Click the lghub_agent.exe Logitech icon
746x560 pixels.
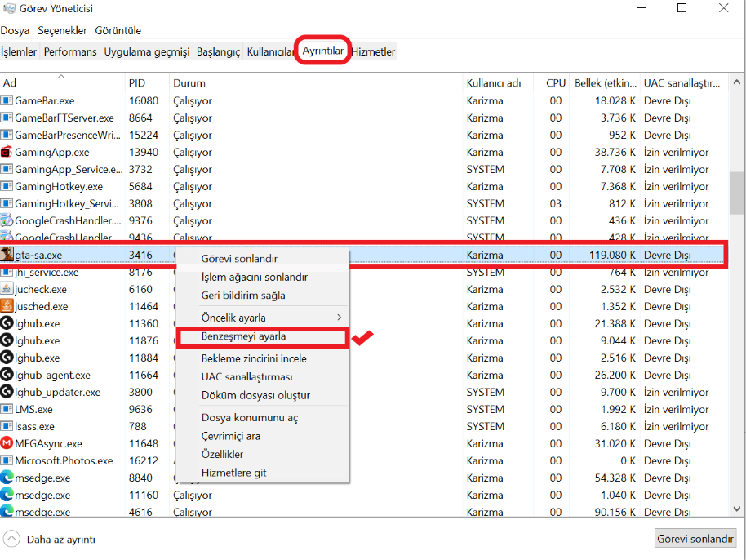7,375
